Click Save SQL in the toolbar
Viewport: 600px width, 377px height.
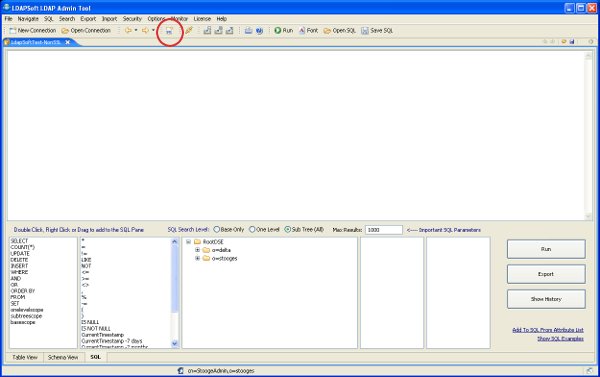click(377, 31)
